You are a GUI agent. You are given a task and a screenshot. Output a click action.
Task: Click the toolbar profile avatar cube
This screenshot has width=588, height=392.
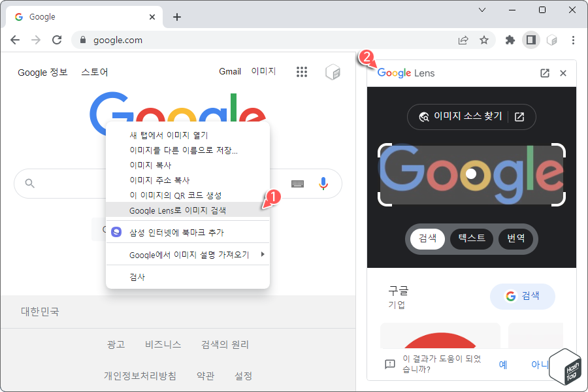[552, 40]
